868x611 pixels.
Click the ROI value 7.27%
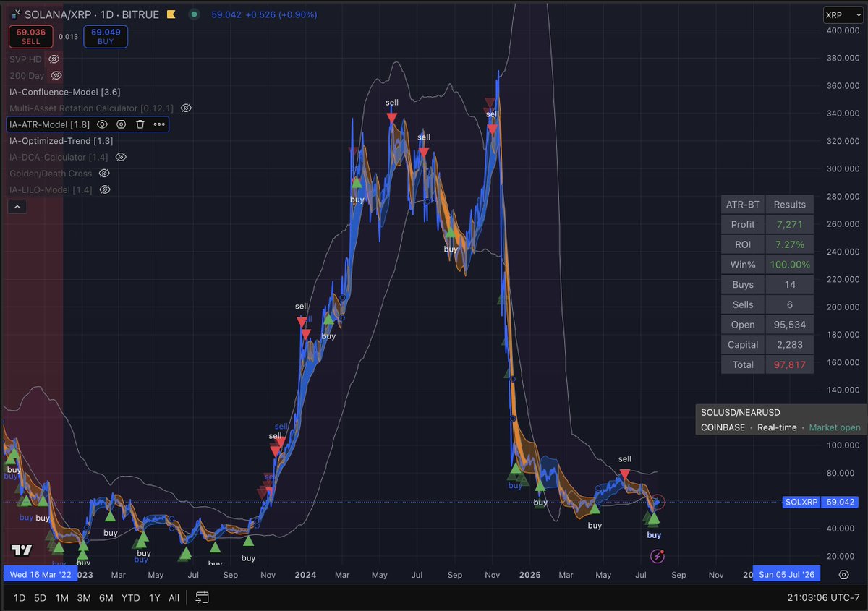tap(789, 244)
